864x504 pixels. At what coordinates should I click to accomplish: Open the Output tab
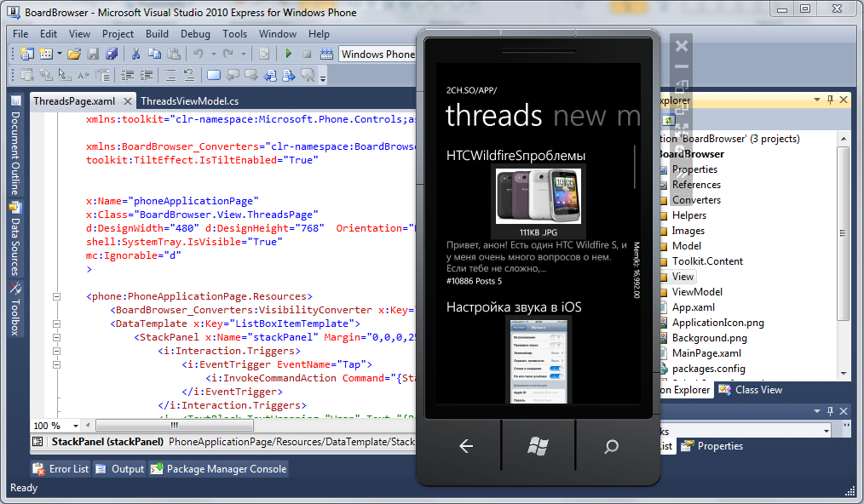120,469
